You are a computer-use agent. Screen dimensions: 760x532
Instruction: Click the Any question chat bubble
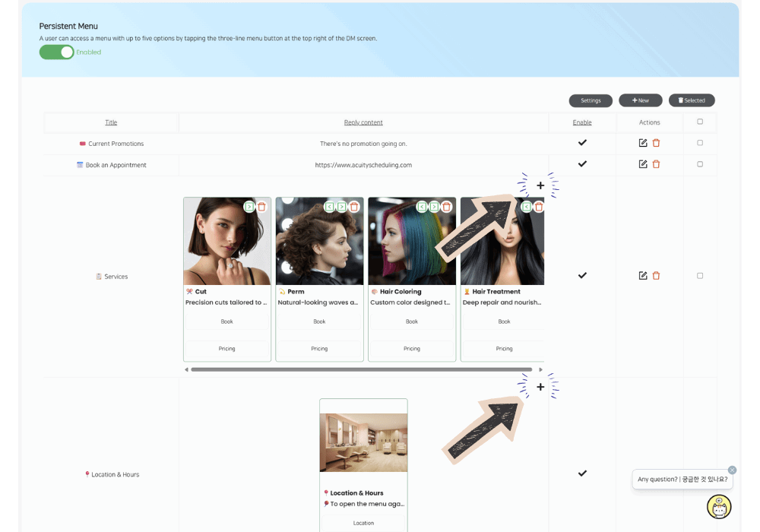[x=682, y=480]
